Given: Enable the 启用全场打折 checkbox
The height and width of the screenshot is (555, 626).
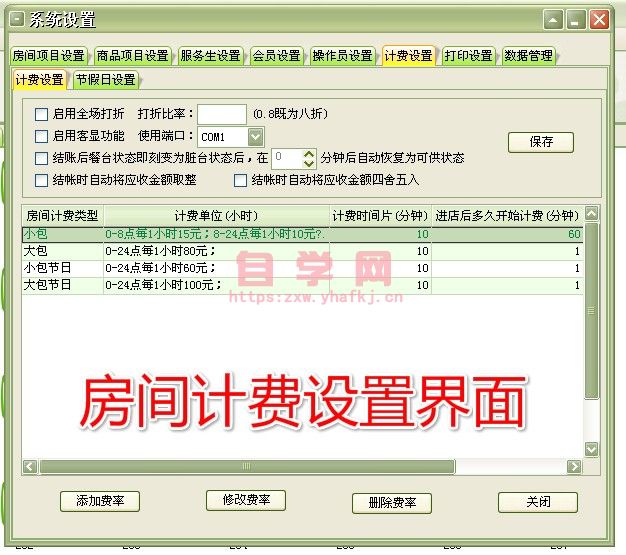Looking at the screenshot, I should point(41,114).
